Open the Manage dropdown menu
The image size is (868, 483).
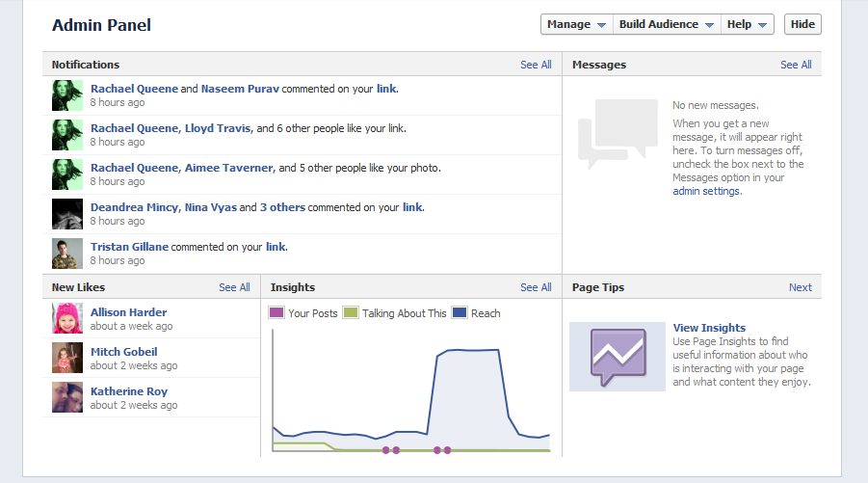577,24
